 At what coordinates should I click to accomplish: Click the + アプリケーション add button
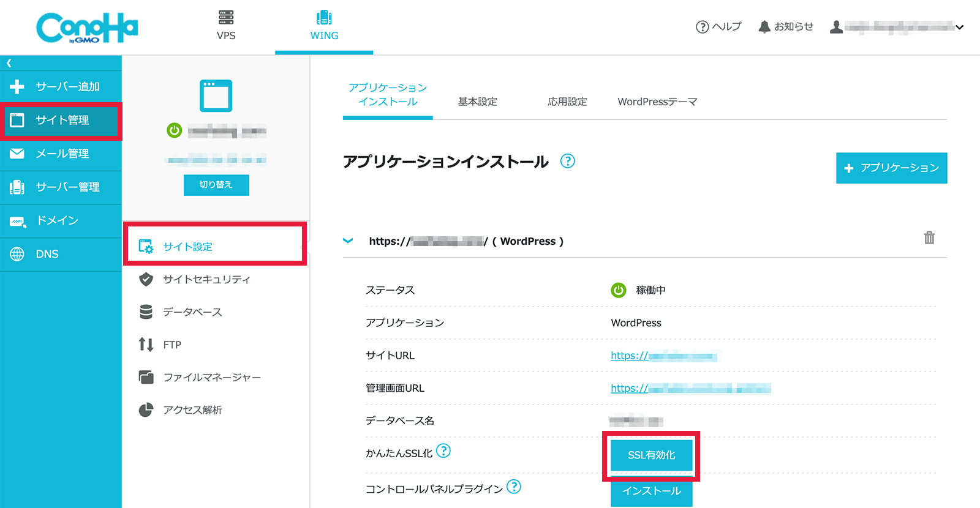pos(891,168)
